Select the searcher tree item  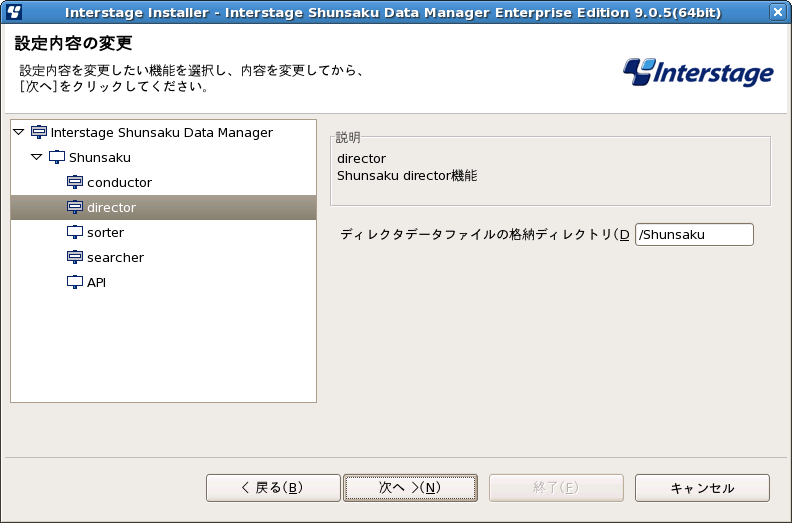click(x=115, y=257)
